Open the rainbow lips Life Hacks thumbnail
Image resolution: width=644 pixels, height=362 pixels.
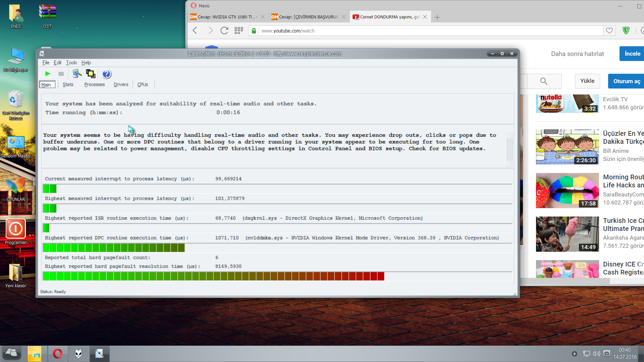(567, 190)
